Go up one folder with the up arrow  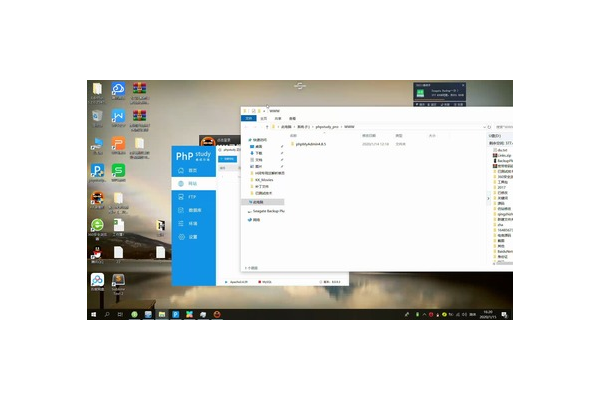click(267, 127)
